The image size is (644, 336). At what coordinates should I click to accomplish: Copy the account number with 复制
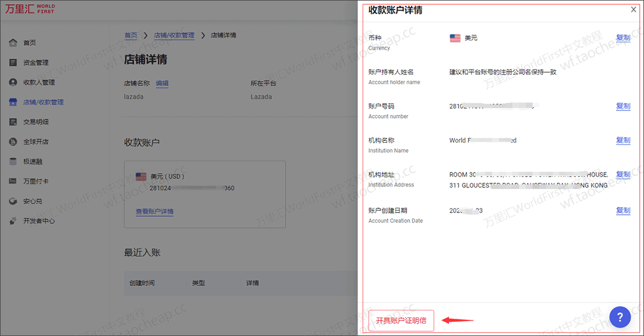[623, 106]
